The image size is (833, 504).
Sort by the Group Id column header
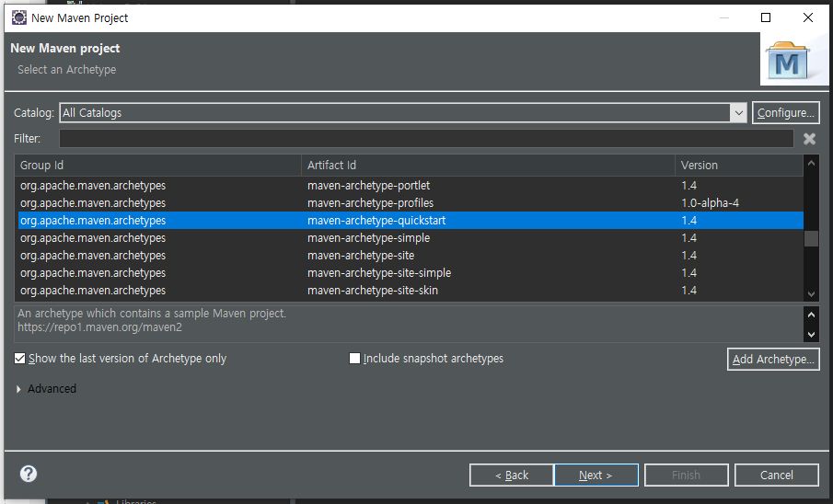pos(157,166)
